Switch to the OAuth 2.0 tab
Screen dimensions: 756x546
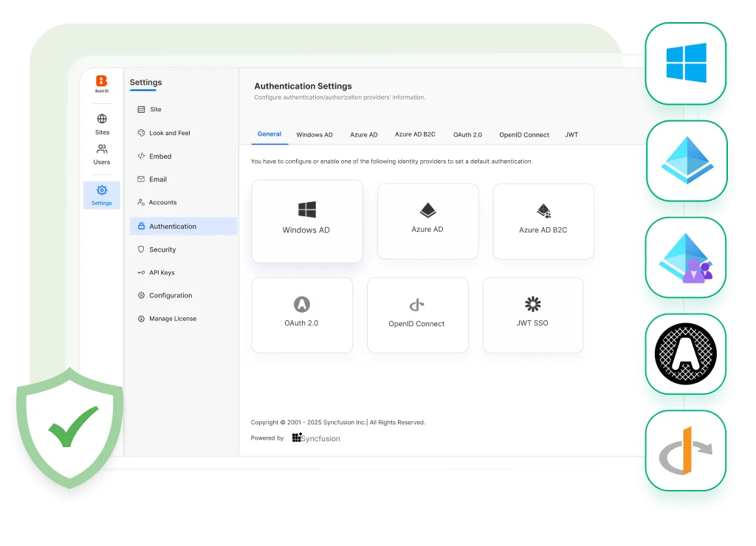click(x=467, y=135)
